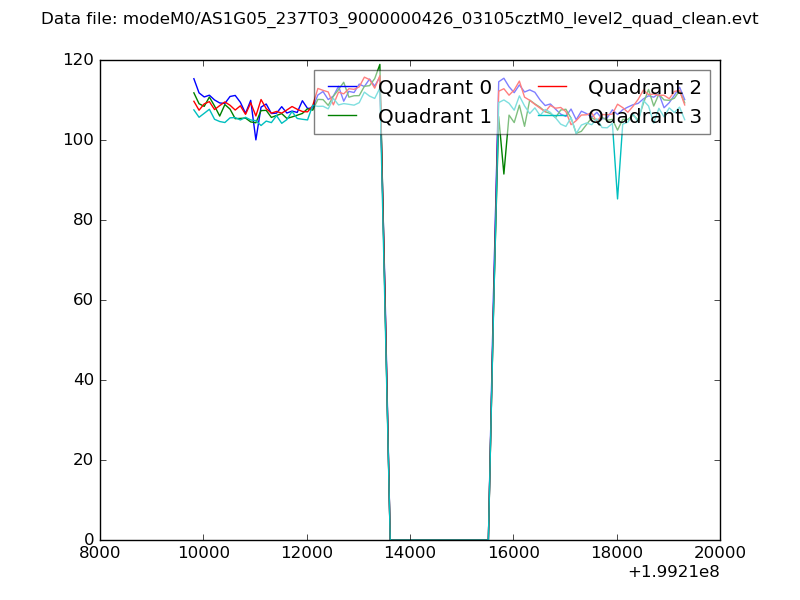Image resolution: width=800 pixels, height=600 pixels.
Task: Click the x-axis tick label 20000
Action: pyautogui.click(x=719, y=553)
